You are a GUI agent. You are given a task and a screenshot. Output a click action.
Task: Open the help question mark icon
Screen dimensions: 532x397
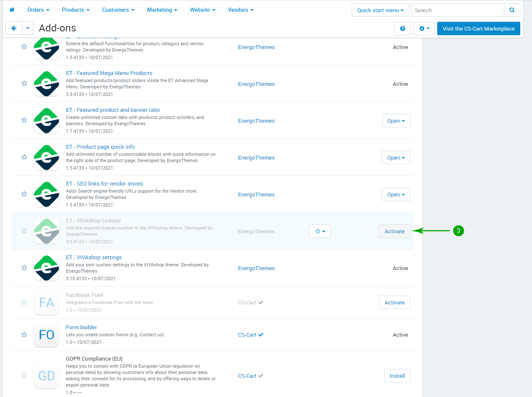click(402, 28)
